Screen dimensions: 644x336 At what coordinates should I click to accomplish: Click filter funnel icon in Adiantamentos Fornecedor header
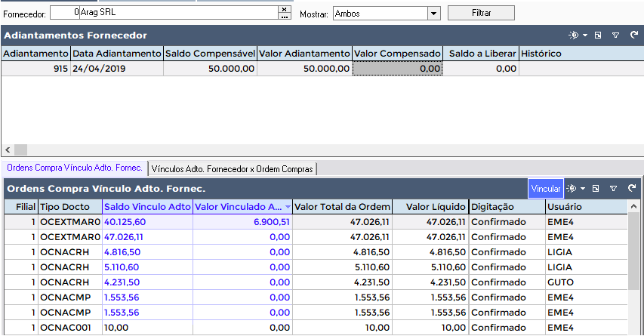(615, 35)
